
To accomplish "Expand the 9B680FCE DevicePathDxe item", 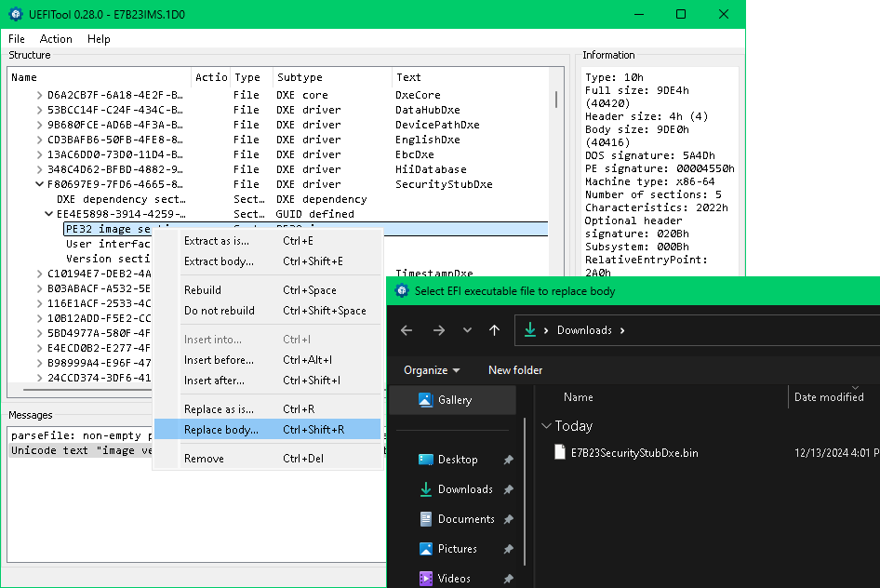I will (x=39, y=125).
